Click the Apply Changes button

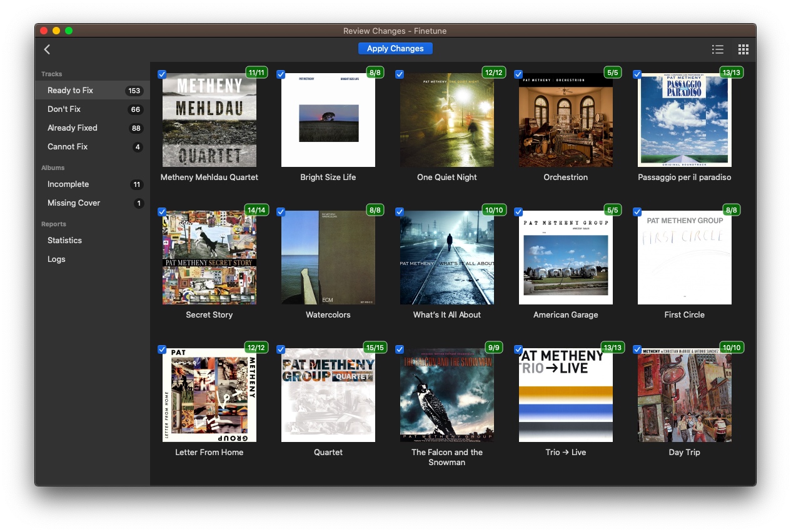395,48
